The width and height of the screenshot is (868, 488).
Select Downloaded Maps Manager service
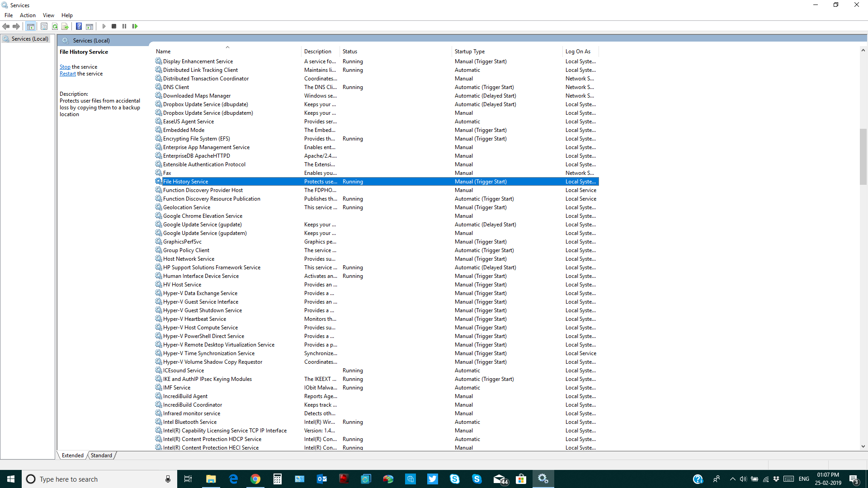click(x=376, y=96)
